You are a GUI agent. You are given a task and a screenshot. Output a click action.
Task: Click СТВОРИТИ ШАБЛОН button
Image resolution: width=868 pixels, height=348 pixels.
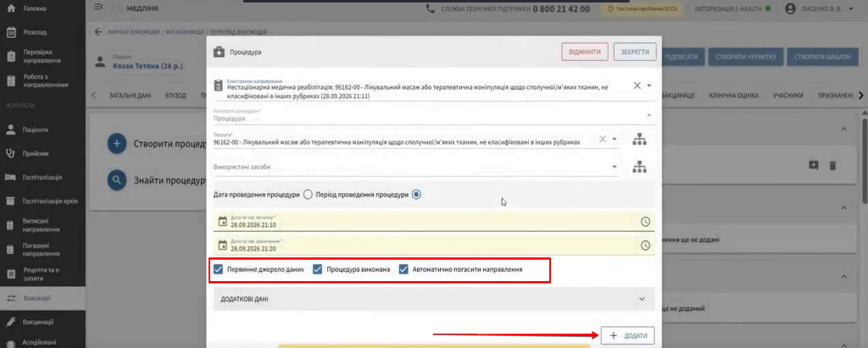point(822,57)
